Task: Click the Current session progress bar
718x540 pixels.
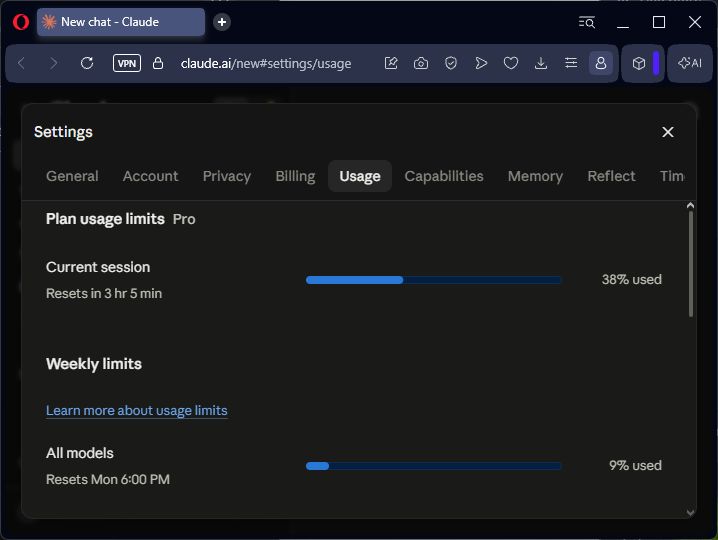Action: (x=433, y=280)
